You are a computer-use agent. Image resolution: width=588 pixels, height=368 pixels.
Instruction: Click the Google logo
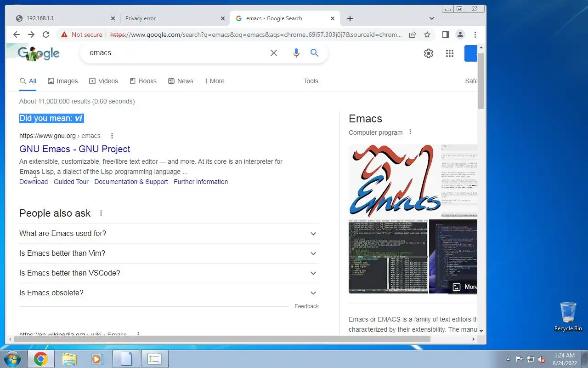click(39, 53)
